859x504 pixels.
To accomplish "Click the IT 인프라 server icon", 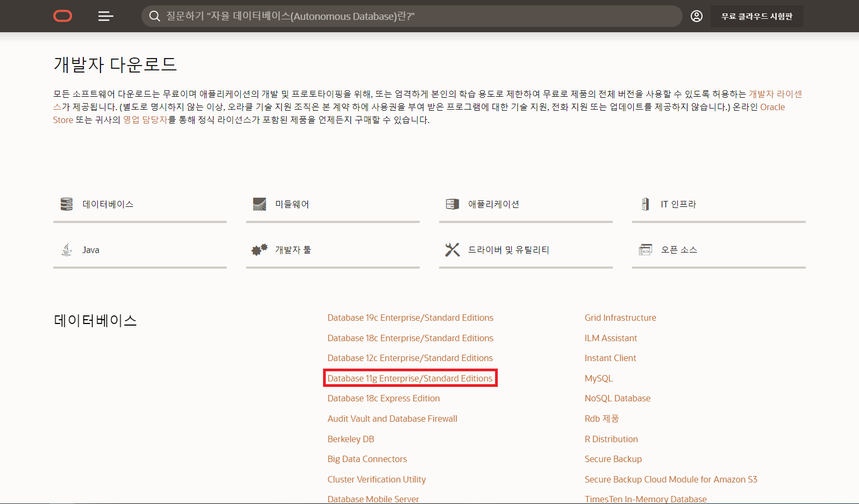I will coord(645,204).
